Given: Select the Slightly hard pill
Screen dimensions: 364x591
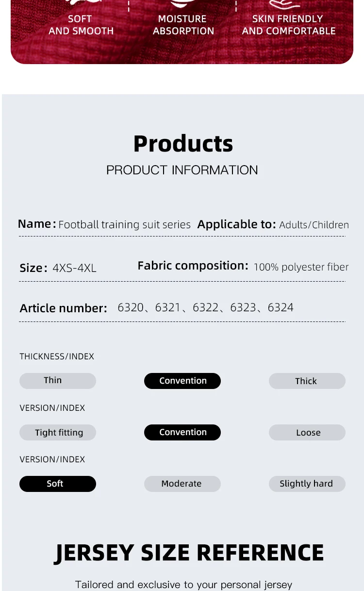Looking at the screenshot, I should point(307,484).
